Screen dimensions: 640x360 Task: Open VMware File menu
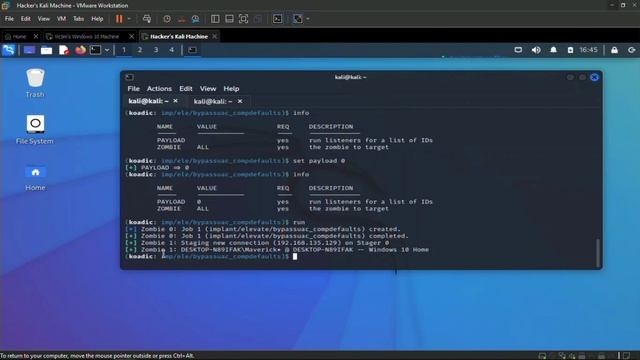(x=9, y=19)
